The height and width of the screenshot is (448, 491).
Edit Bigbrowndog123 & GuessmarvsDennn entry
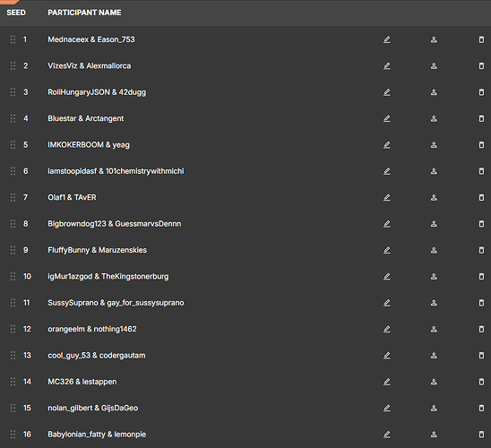(x=387, y=224)
